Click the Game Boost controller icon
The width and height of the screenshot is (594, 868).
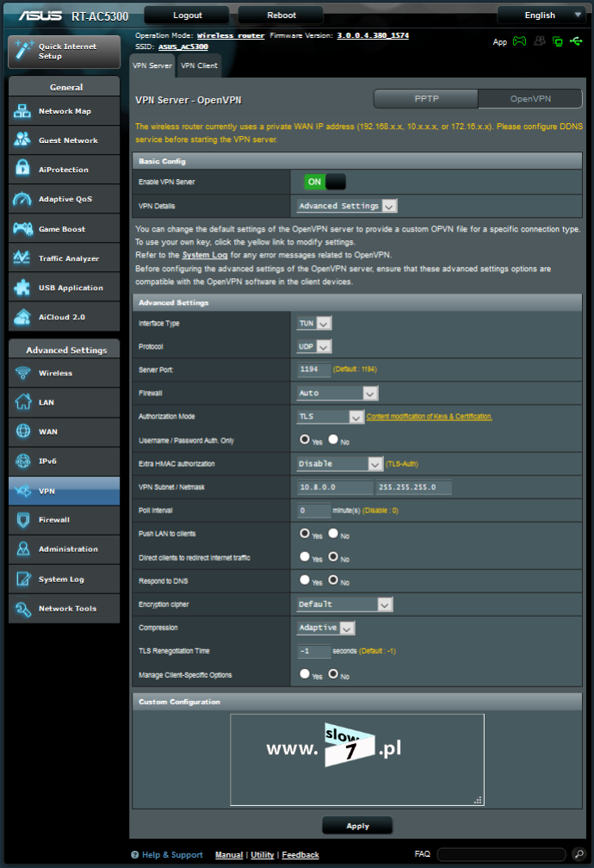coord(22,229)
